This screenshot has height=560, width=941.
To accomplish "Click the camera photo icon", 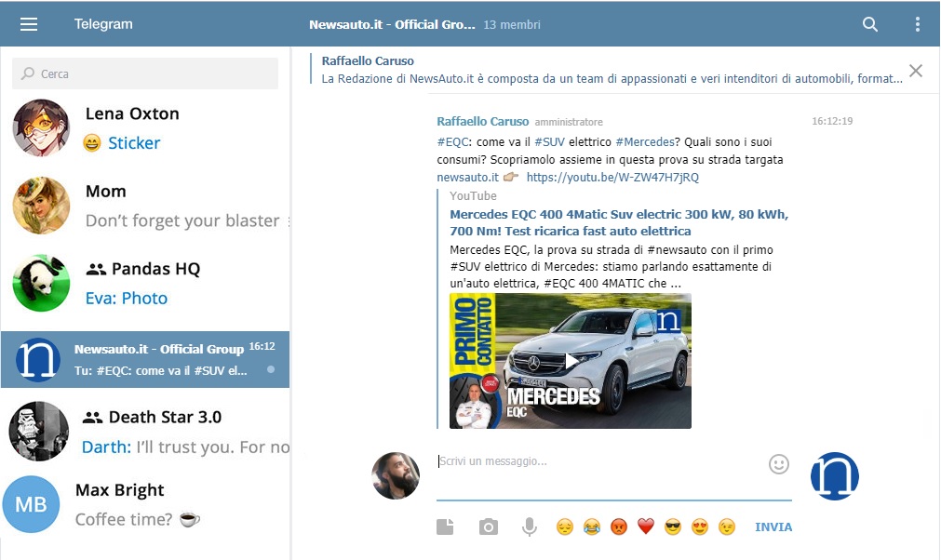I will click(x=488, y=527).
